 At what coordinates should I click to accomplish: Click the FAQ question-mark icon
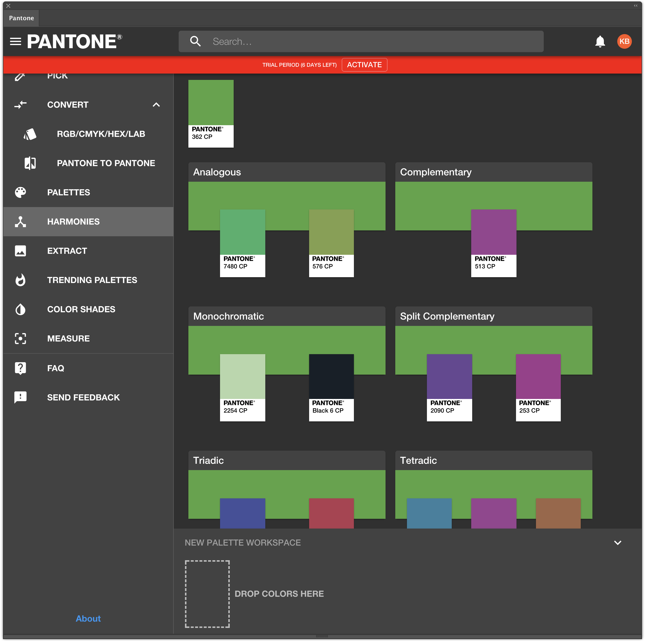click(20, 369)
